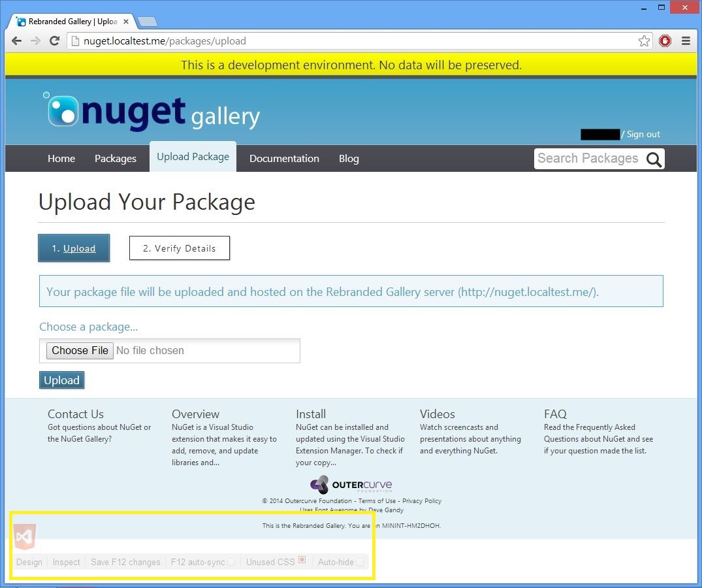702x588 pixels.
Task: Bookmark this page with the star icon
Action: (x=645, y=41)
